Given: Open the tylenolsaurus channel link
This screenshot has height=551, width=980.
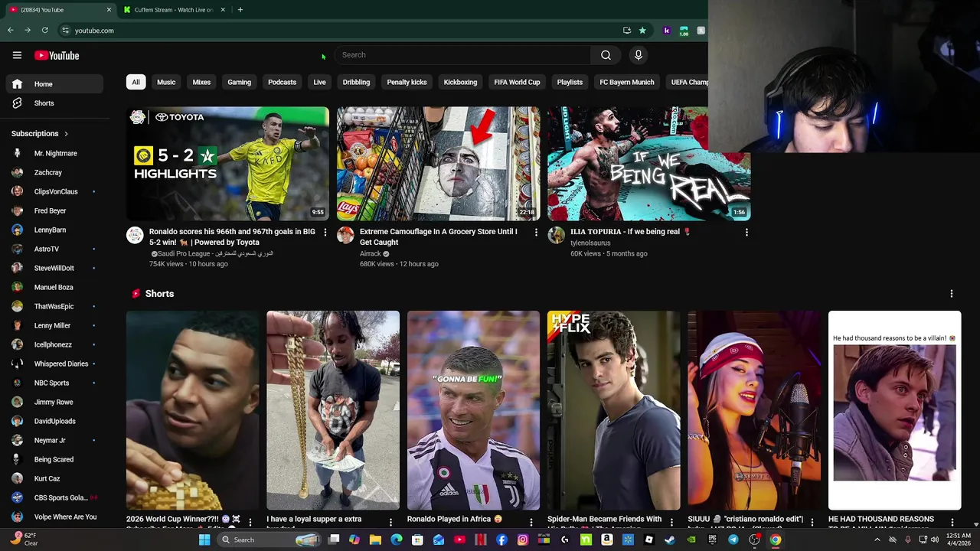Looking at the screenshot, I should point(590,243).
